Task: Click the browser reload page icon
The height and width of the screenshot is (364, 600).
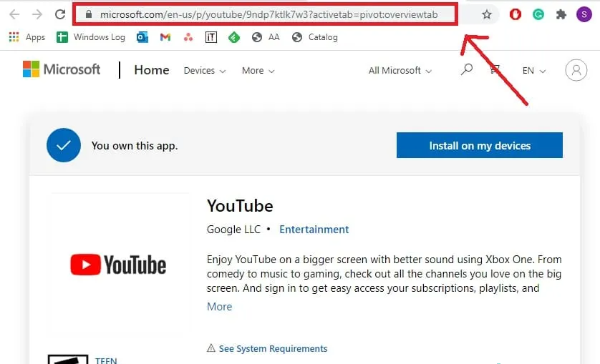Action: pos(61,14)
